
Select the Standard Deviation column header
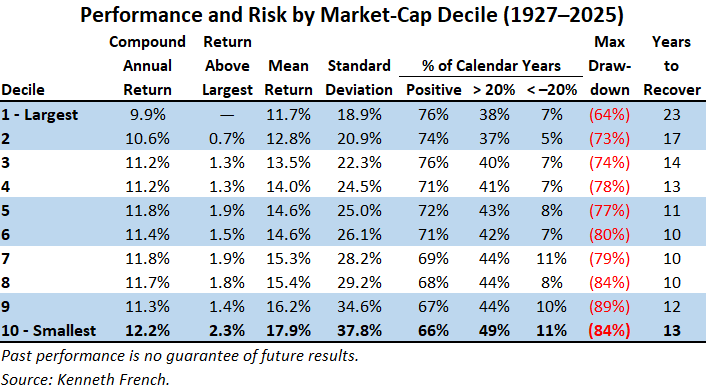tap(359, 77)
